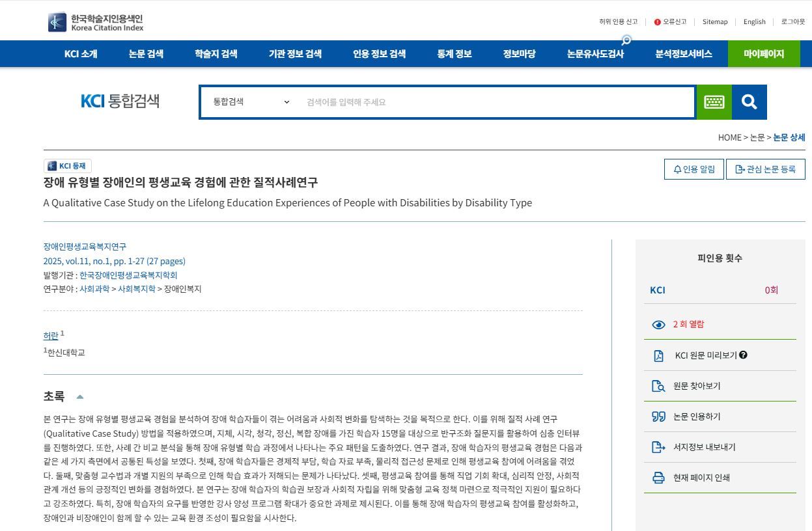Click 논문 in the breadcrumb

[757, 137]
